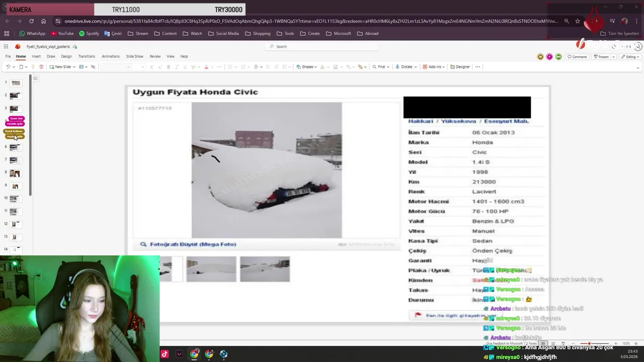Click the Hide Slide icon
Screen dimensions: 644x362
(x=93, y=67)
